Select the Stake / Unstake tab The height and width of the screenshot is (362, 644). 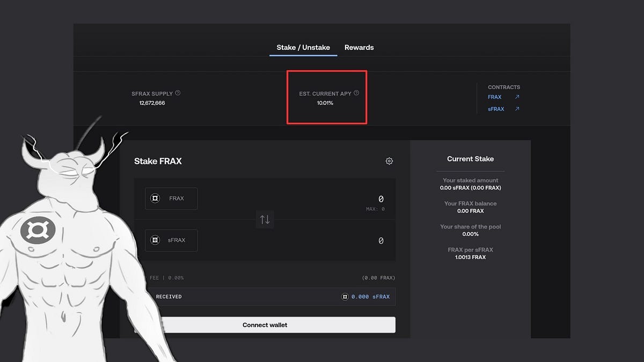pos(303,47)
